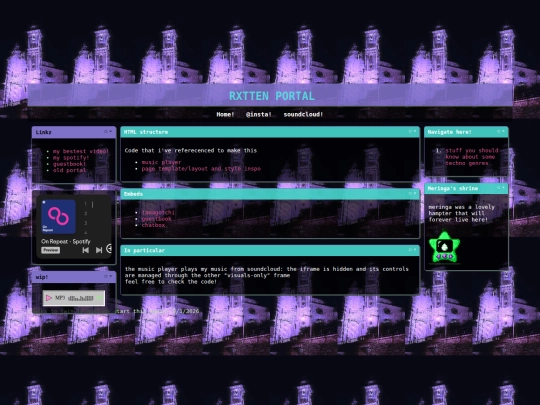Screen dimensions: 540x405
Task: Click the RXTTEN PORTAL page title
Action: point(272,96)
